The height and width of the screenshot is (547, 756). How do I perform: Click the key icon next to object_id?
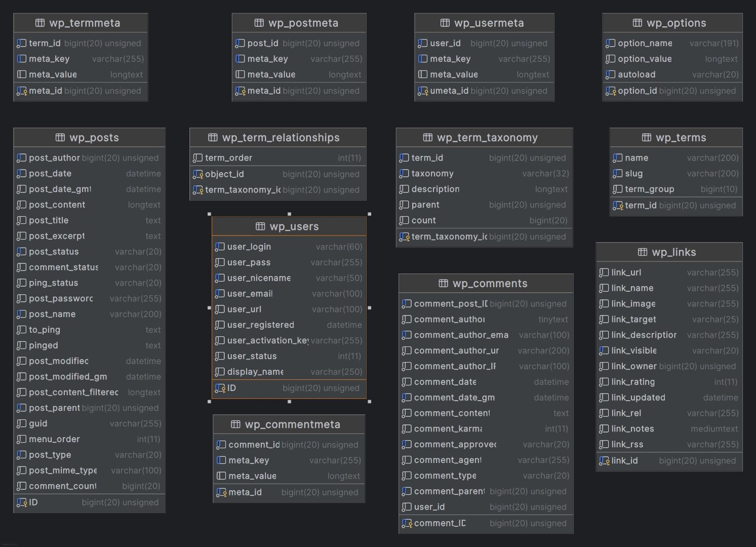coord(197,174)
